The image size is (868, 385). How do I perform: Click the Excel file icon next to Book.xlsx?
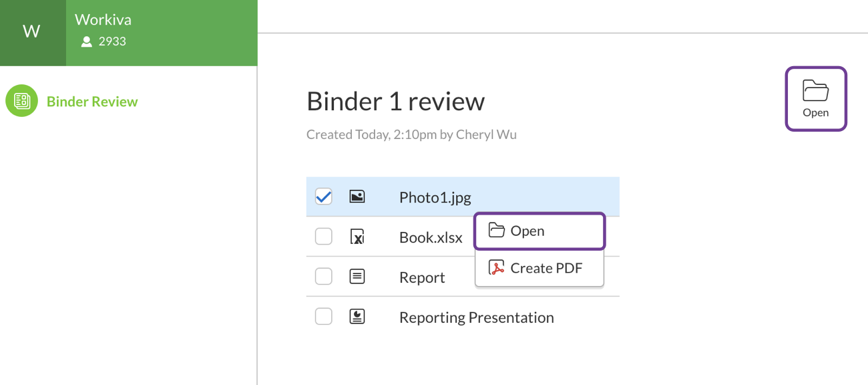click(x=357, y=237)
